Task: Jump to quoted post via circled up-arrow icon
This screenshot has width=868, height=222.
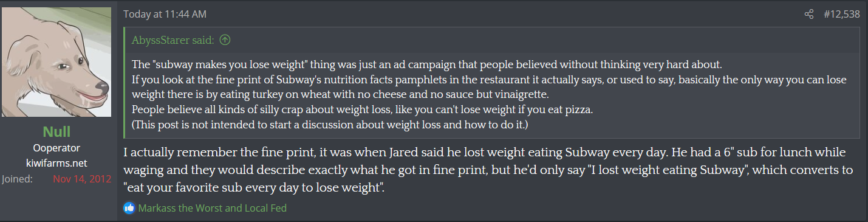Action: point(225,41)
